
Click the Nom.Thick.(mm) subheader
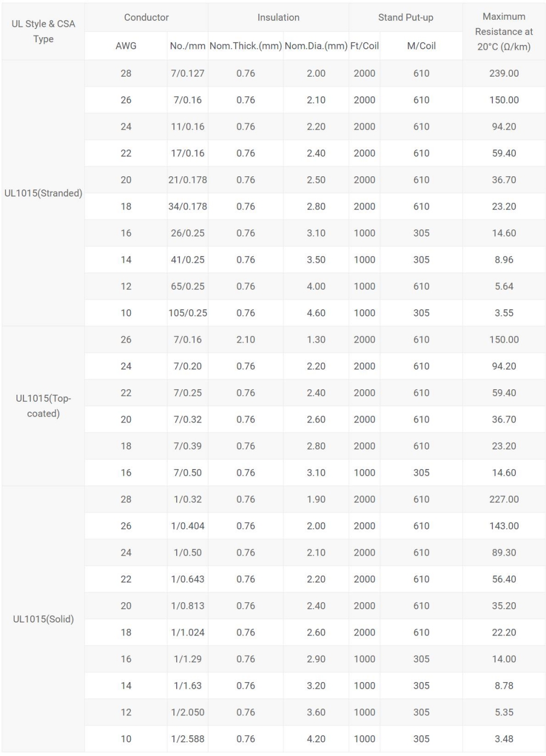pyautogui.click(x=246, y=46)
